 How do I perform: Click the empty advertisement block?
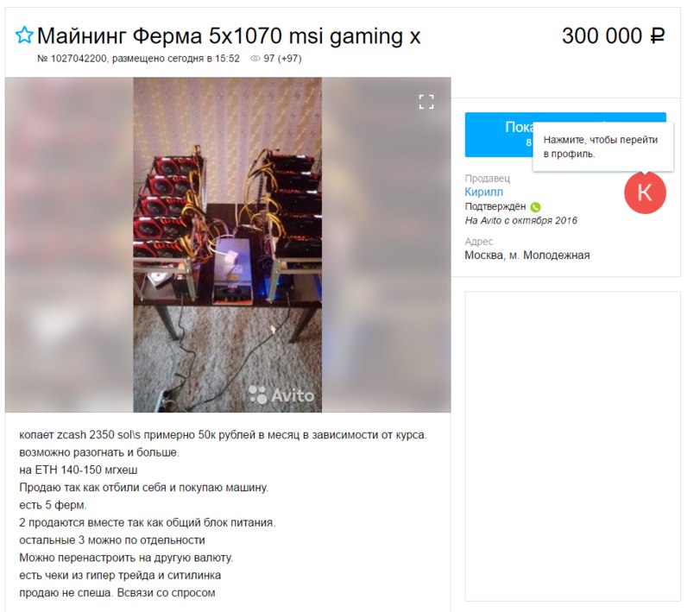[x=573, y=446]
